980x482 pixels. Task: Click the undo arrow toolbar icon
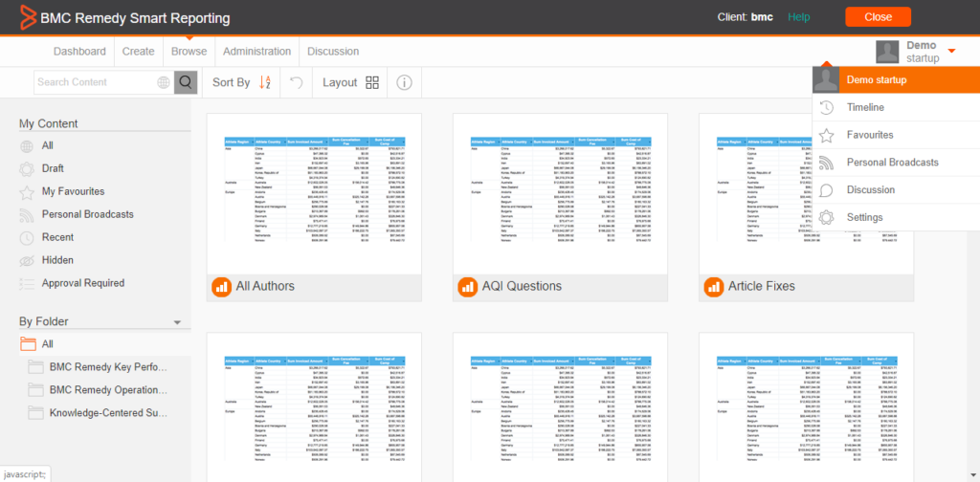pos(298,82)
